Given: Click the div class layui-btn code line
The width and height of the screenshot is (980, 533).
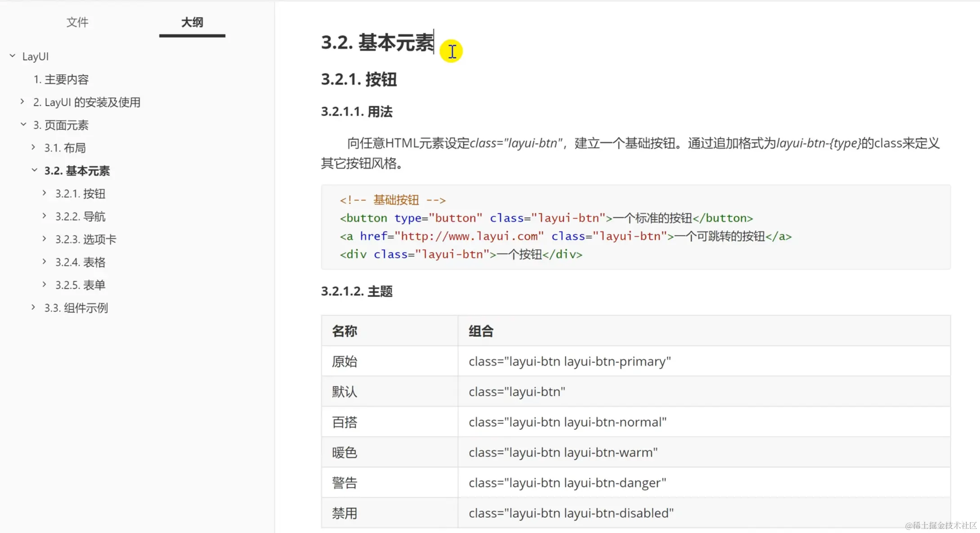Looking at the screenshot, I should [x=461, y=254].
